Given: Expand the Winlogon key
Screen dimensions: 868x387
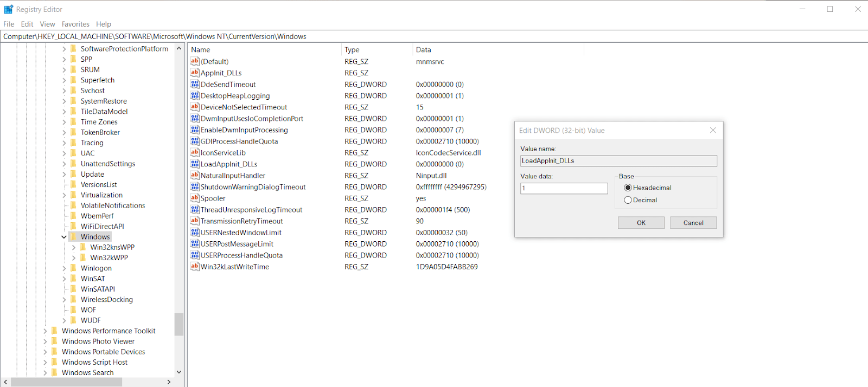Looking at the screenshot, I should [64, 268].
